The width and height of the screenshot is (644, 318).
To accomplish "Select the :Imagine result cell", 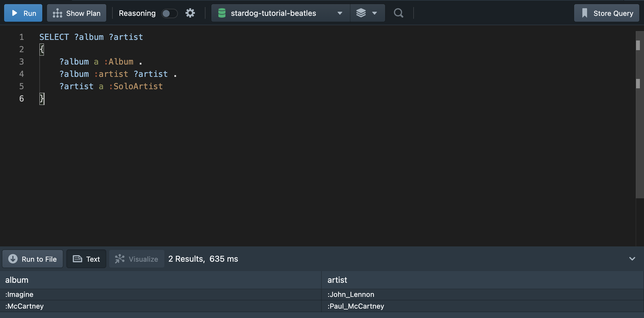I will pos(161,295).
